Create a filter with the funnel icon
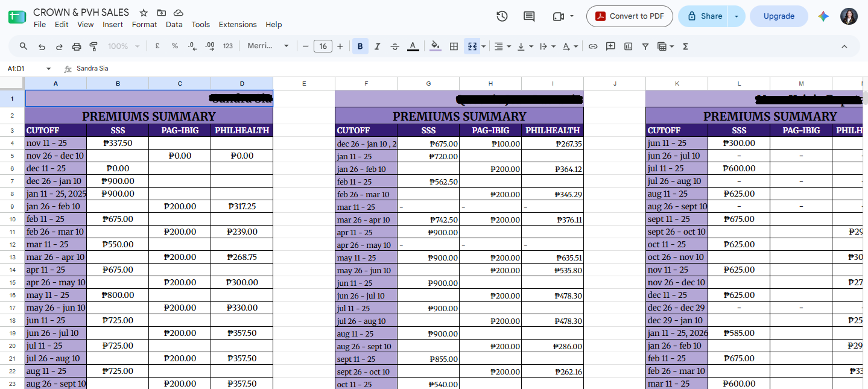868x389 pixels. [x=645, y=46]
